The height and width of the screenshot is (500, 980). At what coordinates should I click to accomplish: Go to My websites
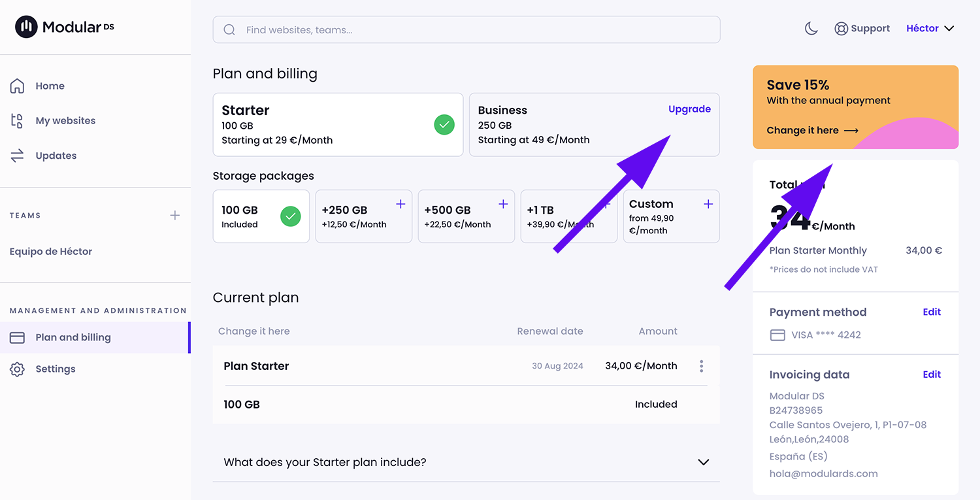65,120
